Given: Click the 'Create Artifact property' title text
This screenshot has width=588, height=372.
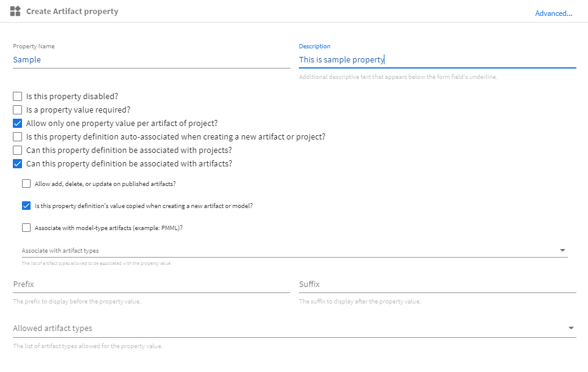Looking at the screenshot, I should coord(72,12).
